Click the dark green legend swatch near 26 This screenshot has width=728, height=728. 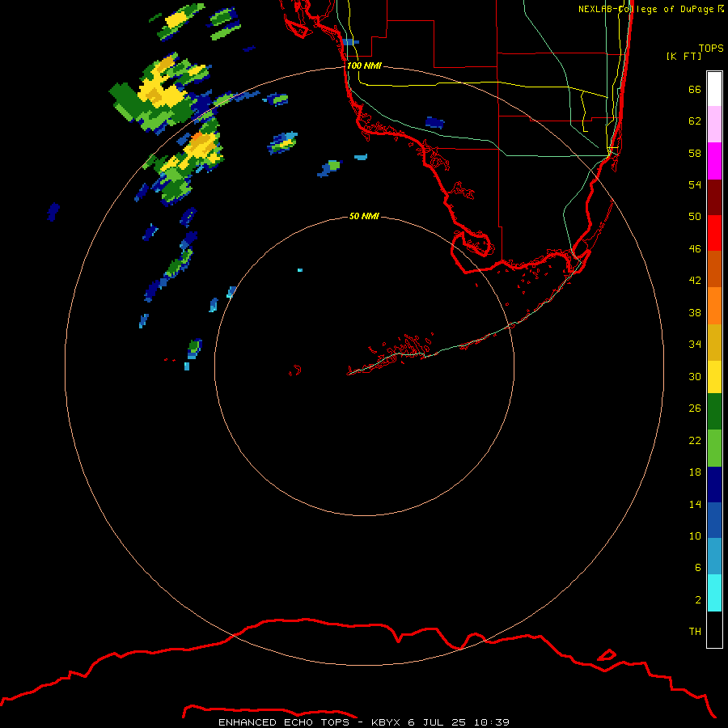(x=714, y=412)
